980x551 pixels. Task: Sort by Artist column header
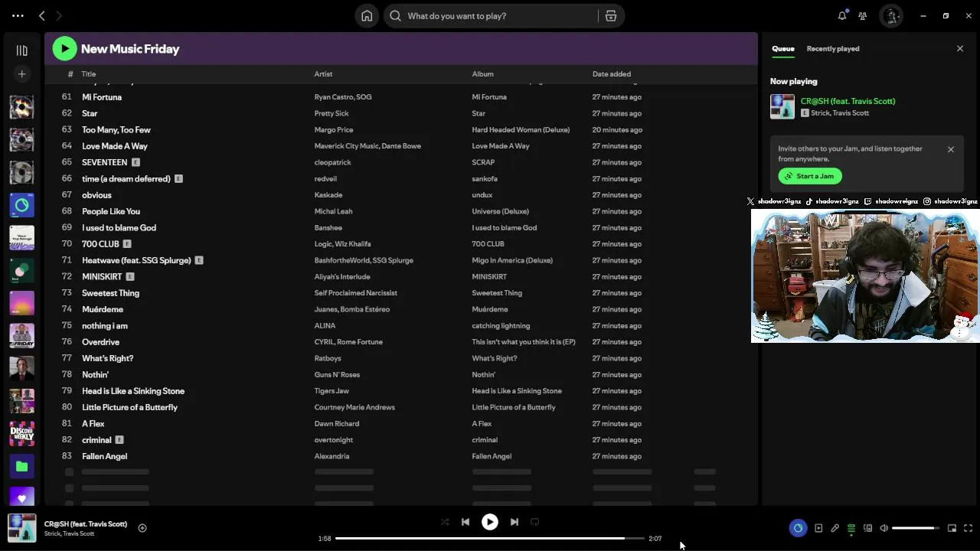tap(323, 74)
